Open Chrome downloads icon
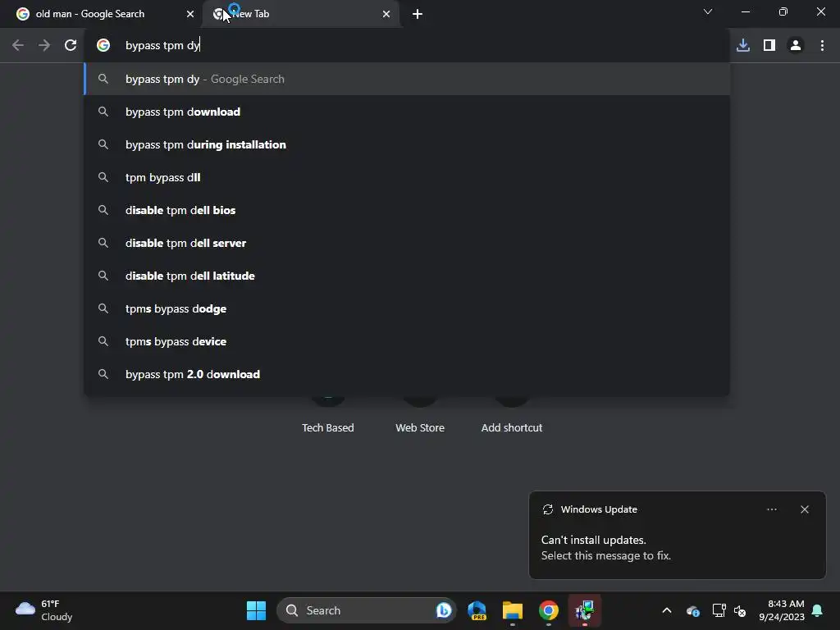Screen dimensions: 840x630 click(742, 45)
